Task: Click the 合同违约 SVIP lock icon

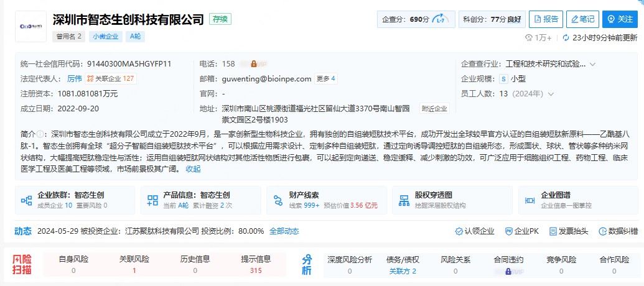Action: tap(508, 271)
